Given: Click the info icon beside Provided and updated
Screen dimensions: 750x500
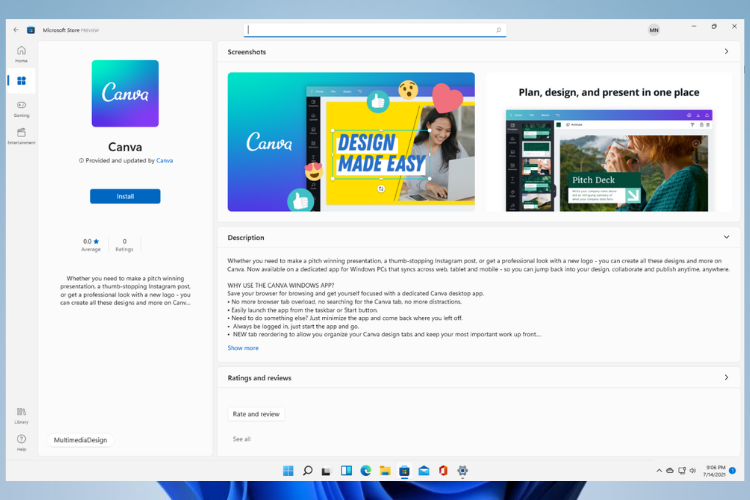Looking at the screenshot, I should tap(81, 161).
